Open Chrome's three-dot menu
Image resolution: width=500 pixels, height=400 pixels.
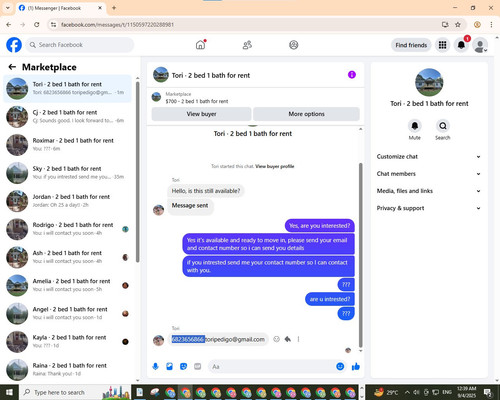491,24
